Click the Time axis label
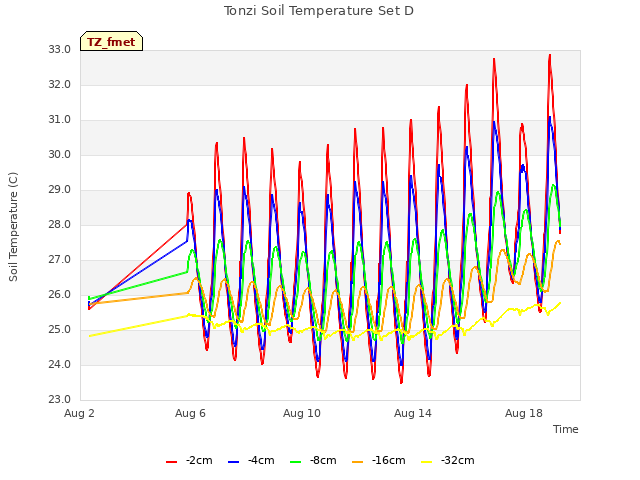Viewport: 640px width, 480px height. [x=566, y=429]
